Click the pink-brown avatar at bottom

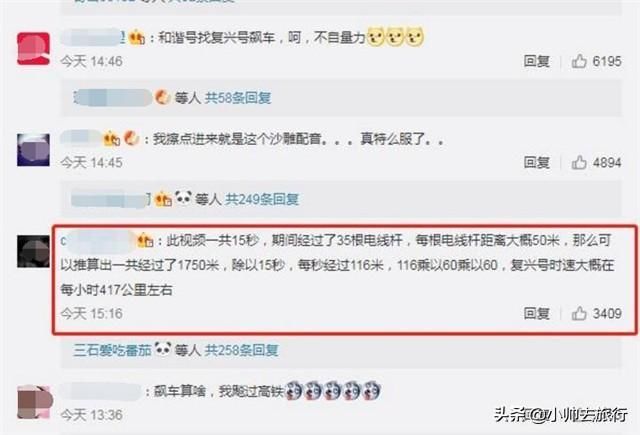(34, 402)
